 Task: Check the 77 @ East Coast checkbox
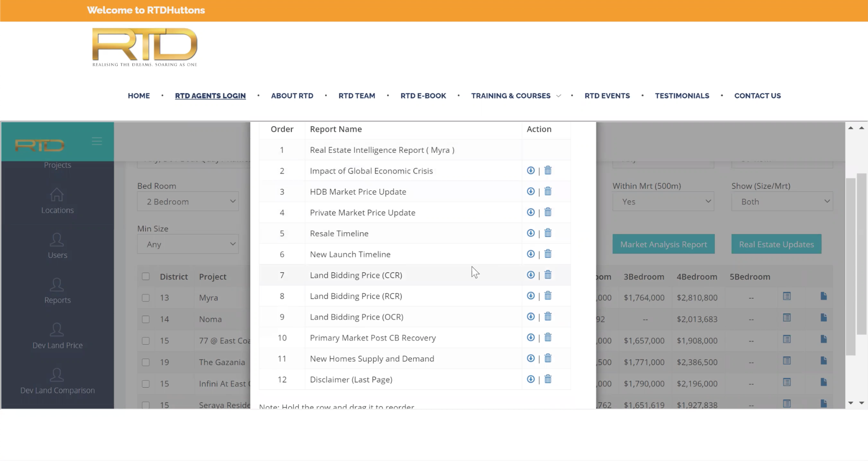click(x=146, y=341)
